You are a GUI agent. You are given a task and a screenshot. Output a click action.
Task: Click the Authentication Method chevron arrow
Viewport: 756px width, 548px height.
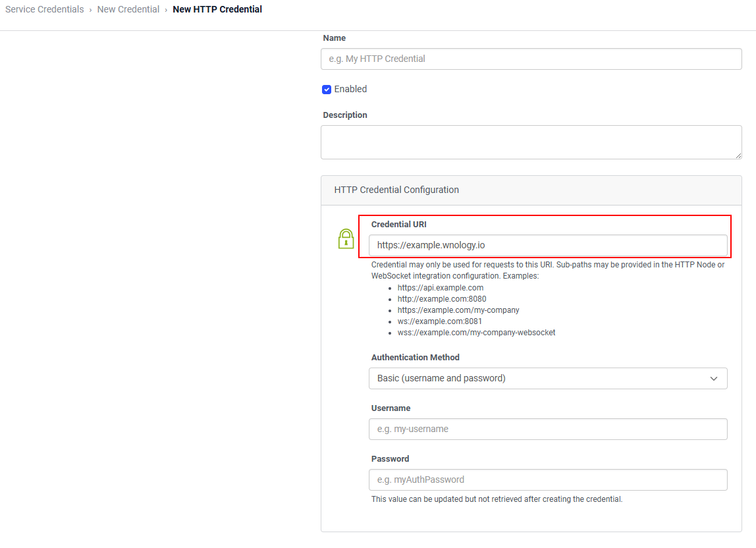coord(714,379)
